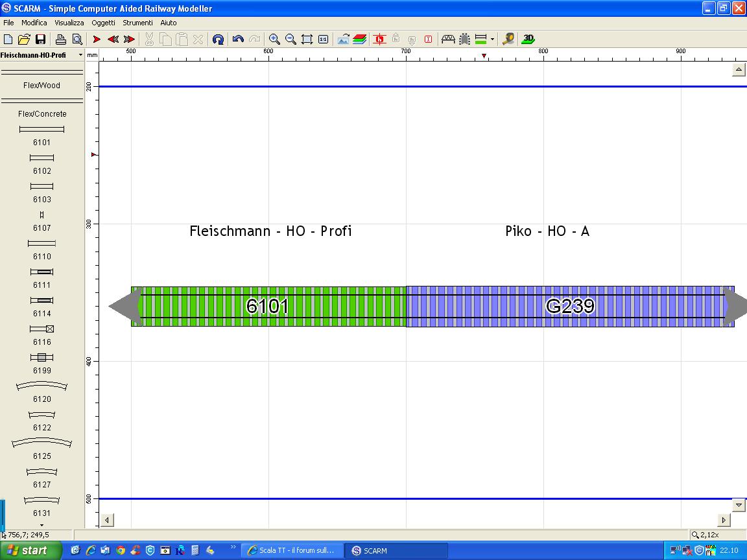Select track piece 6110

pyautogui.click(x=42, y=250)
